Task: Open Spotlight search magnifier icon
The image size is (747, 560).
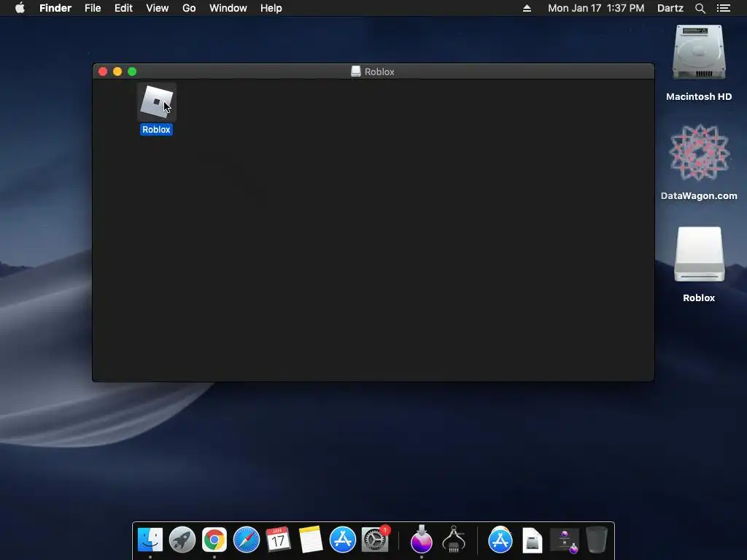Action: [700, 8]
